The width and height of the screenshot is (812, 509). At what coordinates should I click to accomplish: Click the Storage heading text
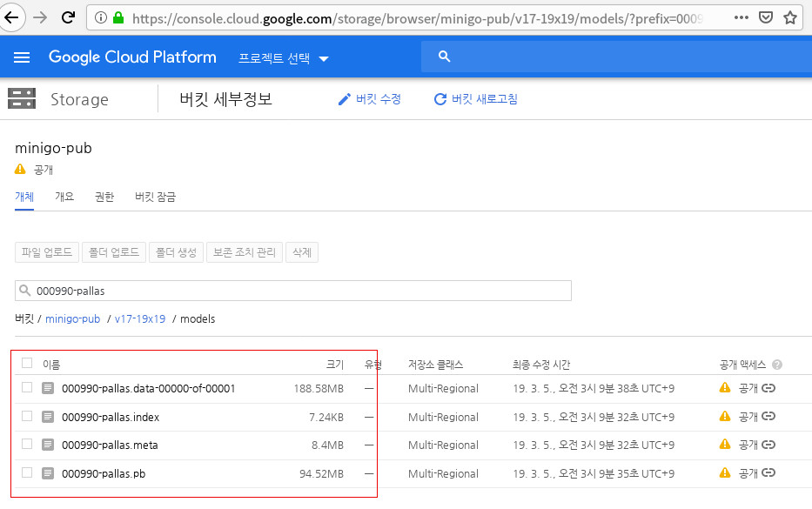[79, 99]
